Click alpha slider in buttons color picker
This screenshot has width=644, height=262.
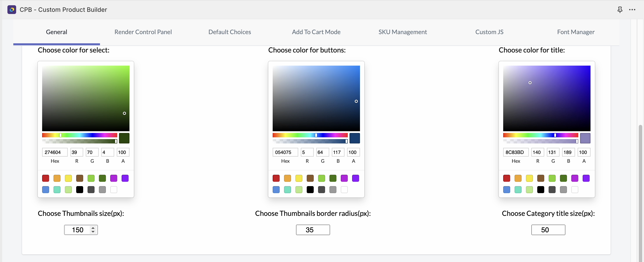point(310,141)
